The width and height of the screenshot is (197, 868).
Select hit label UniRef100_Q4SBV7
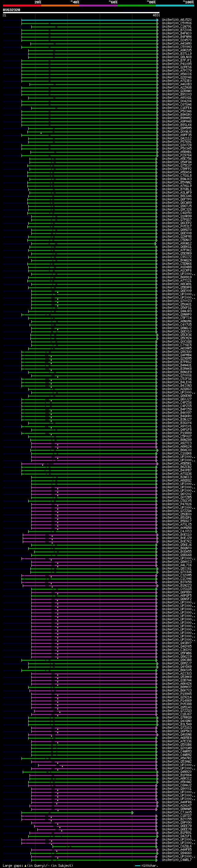(x=177, y=643)
